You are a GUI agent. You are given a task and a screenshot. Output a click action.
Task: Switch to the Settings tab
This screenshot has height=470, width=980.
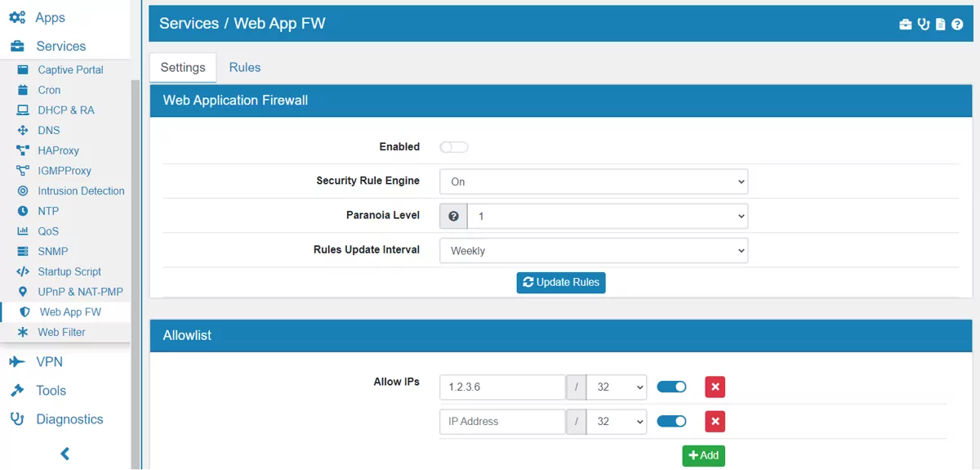[x=183, y=68]
